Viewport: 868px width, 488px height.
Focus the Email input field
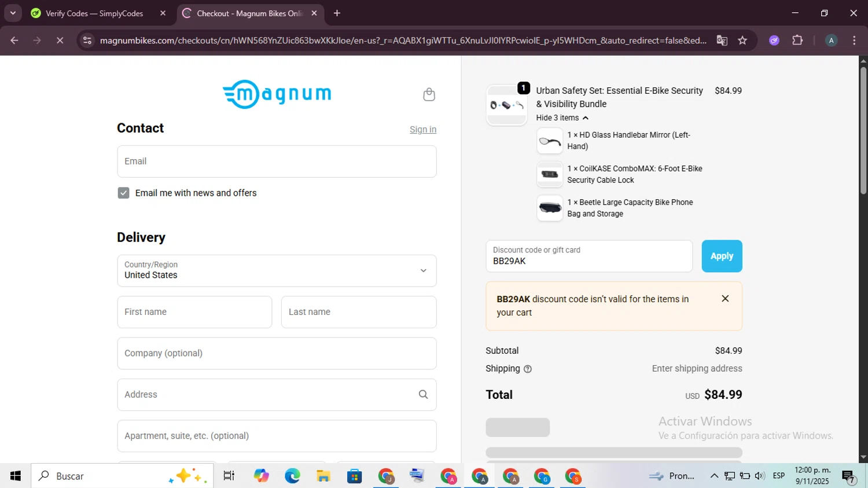[277, 162]
